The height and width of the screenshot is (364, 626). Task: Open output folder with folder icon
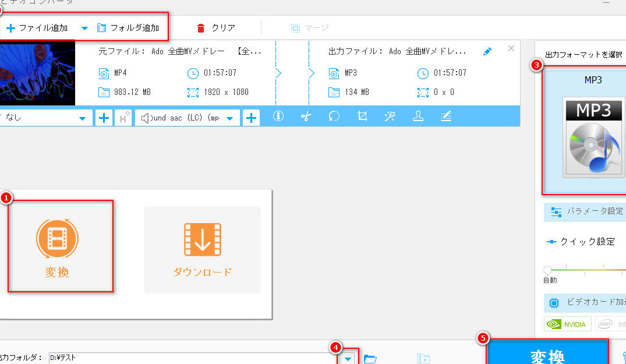(x=370, y=359)
